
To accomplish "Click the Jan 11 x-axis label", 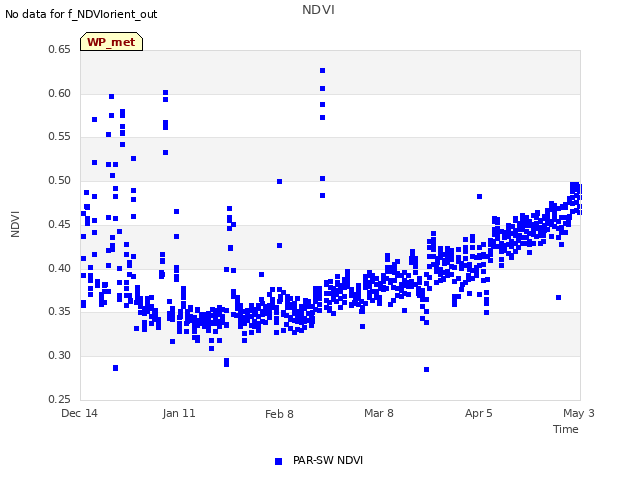I will 179,413.
